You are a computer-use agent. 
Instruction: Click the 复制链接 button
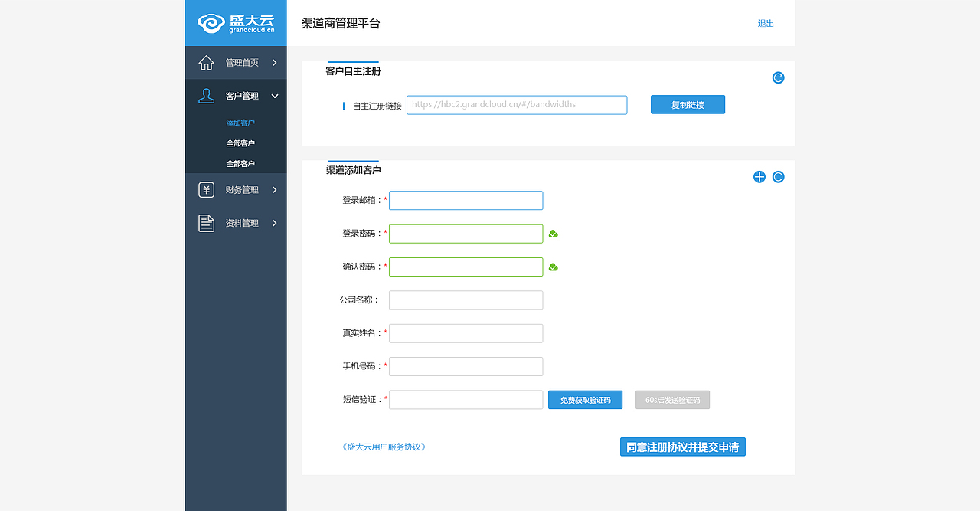[x=688, y=105]
